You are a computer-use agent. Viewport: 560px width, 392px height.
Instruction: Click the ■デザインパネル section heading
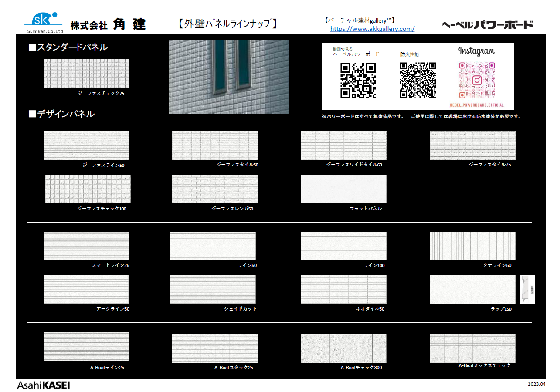[61, 114]
